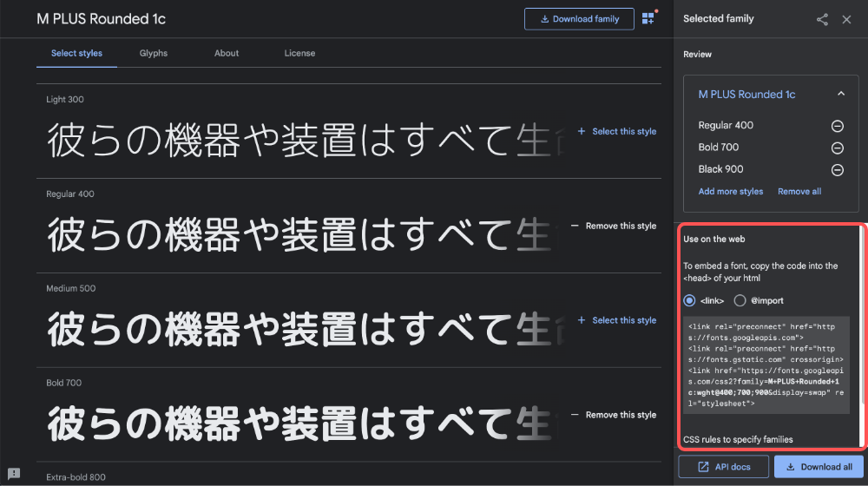This screenshot has height=486, width=868.
Task: Remove Bold 700 using its minus icon
Action: pyautogui.click(x=837, y=148)
